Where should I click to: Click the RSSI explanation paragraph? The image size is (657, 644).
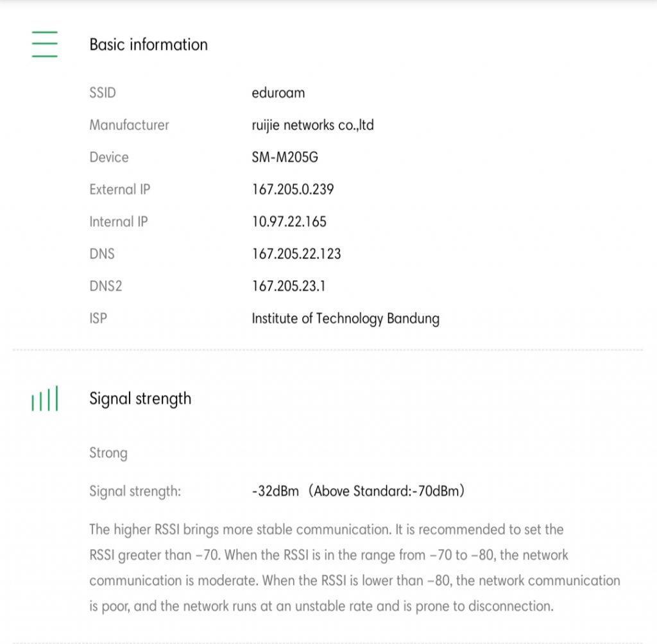[x=354, y=568]
